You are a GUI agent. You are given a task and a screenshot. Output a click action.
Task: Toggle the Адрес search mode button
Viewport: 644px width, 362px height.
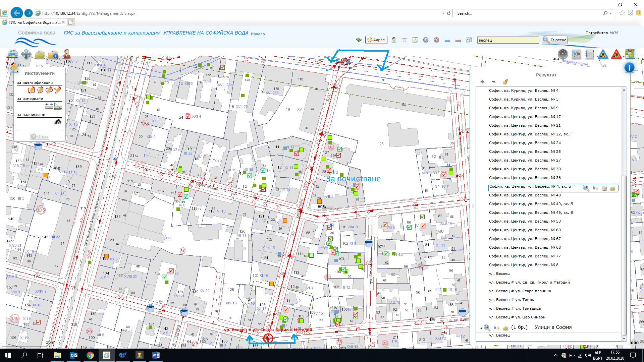coord(376,40)
